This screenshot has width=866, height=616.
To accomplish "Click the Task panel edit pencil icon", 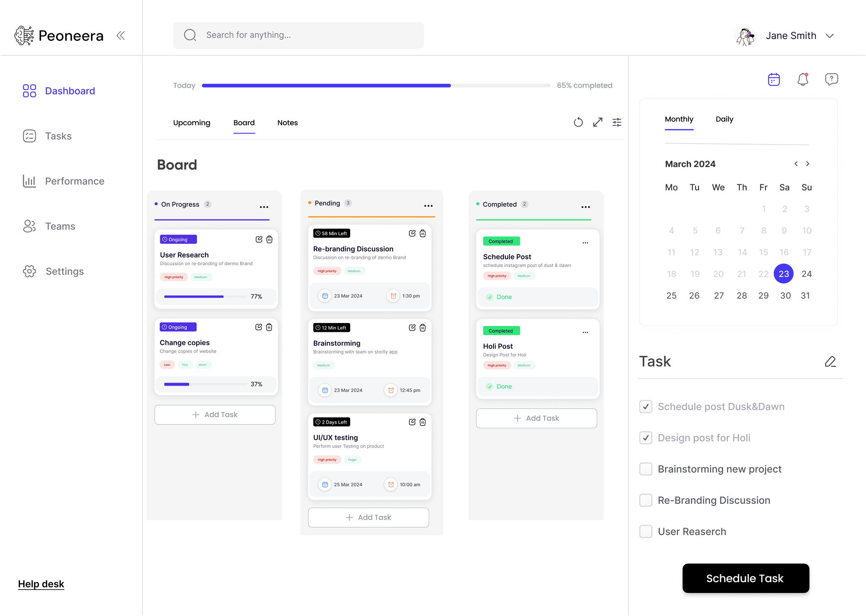I will pos(830,362).
